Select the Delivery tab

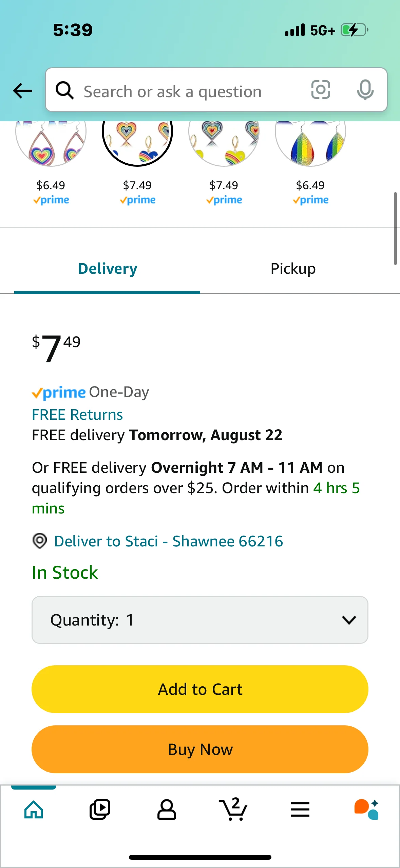click(x=108, y=269)
